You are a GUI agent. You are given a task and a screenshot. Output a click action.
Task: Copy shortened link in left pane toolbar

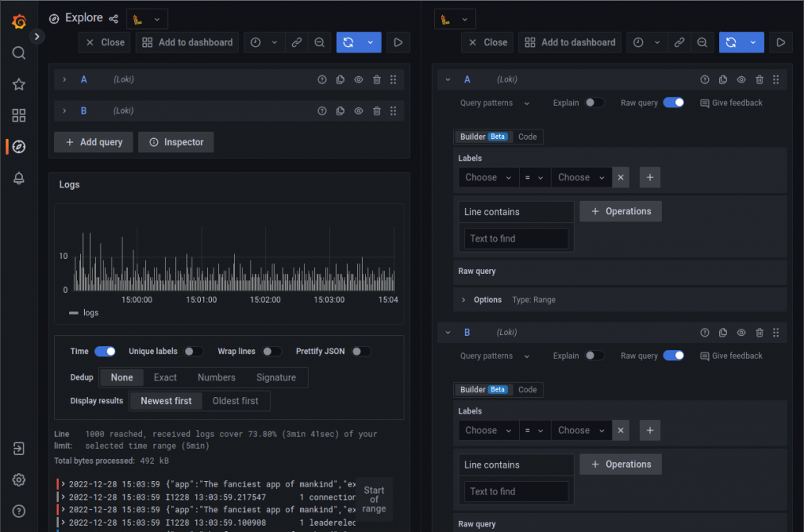click(296, 42)
